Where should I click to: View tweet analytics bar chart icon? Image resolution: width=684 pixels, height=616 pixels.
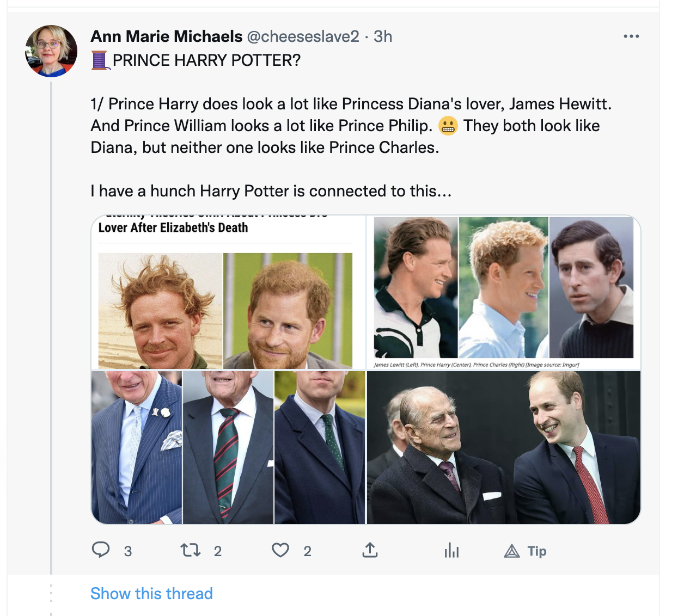(451, 551)
